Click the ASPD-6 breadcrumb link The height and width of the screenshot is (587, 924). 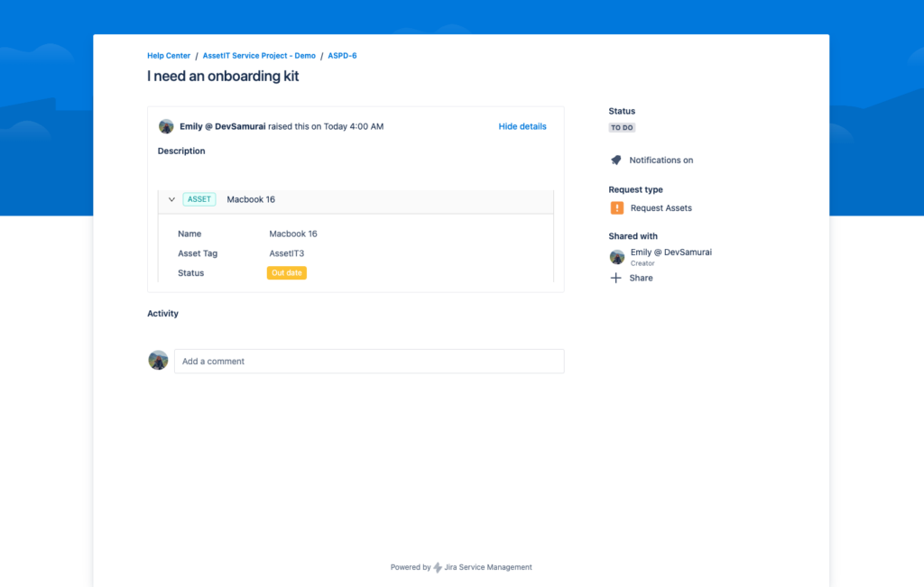coord(342,55)
